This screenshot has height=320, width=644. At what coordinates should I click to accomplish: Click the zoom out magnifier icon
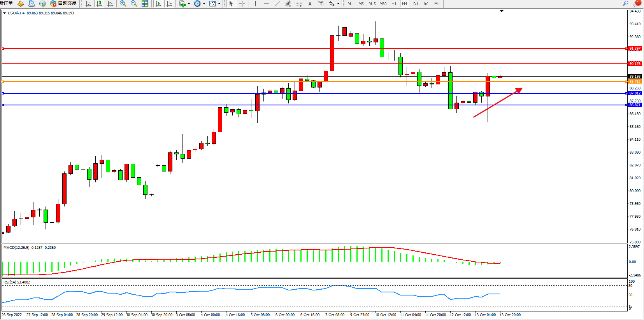134,4
